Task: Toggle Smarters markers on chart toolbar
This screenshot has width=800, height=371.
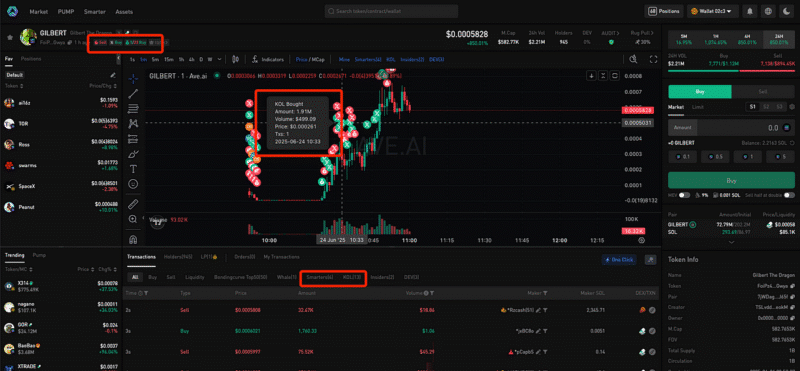Action: pos(368,60)
